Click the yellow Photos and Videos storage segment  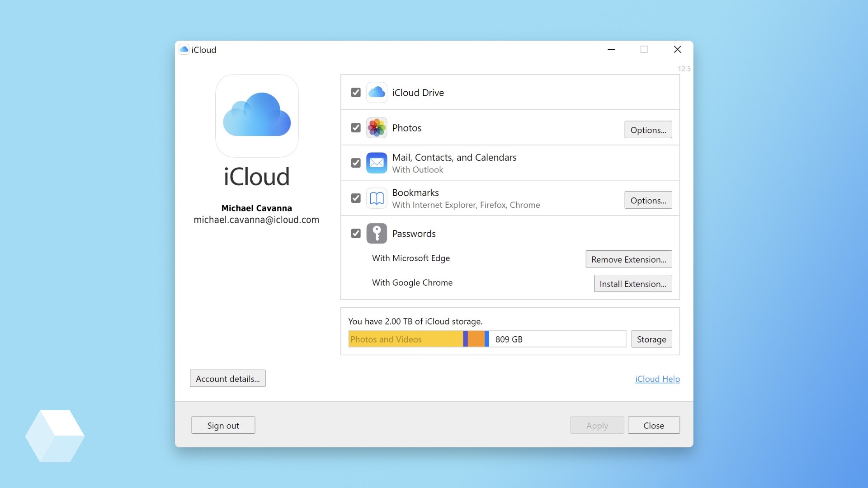pos(406,339)
